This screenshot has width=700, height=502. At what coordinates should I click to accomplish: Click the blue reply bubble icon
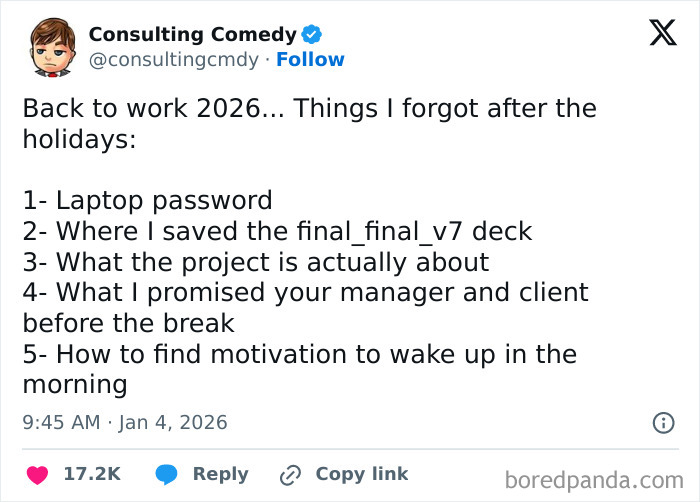click(x=166, y=474)
